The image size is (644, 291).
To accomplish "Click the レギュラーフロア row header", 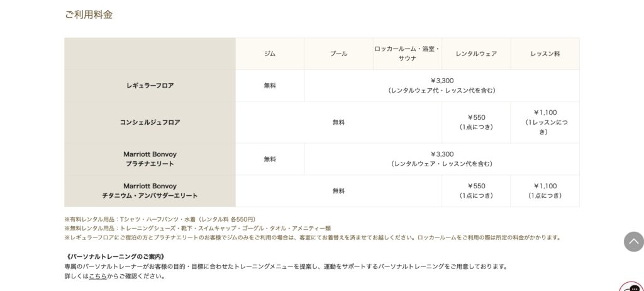I will 150,86.
